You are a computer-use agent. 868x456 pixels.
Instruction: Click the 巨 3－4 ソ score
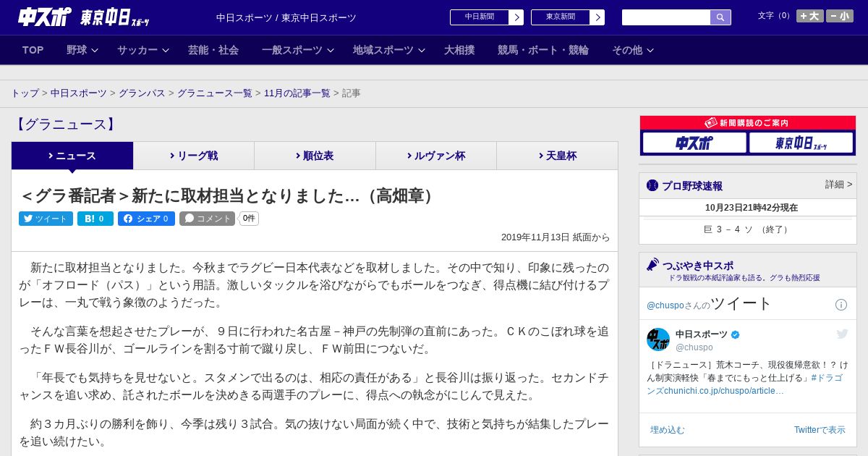747,229
